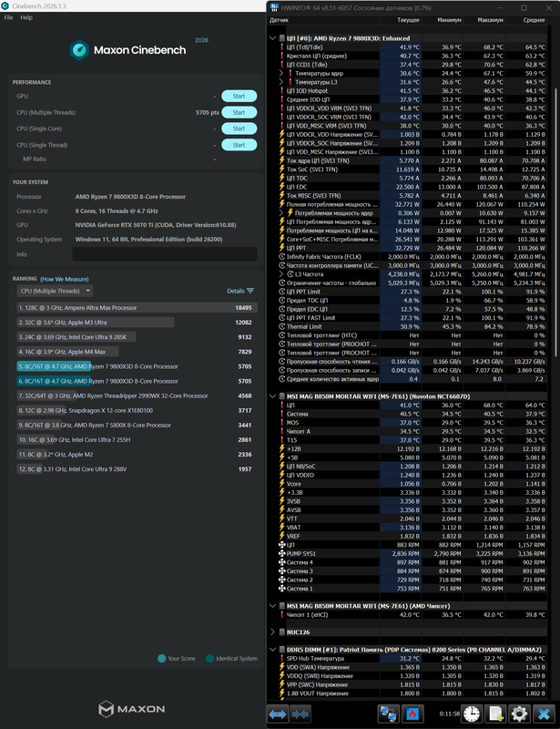
Task: Click the shrink columns arrows icon in HWiNFO
Action: point(300,714)
